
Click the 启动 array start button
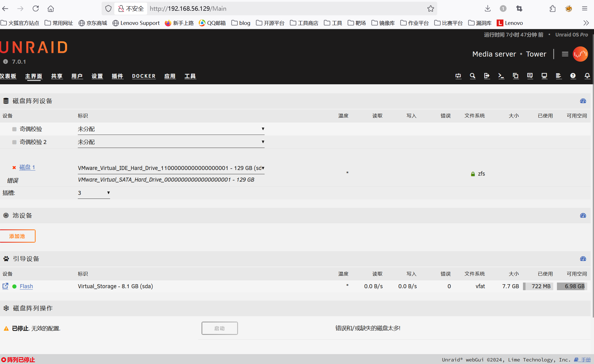pyautogui.click(x=220, y=328)
